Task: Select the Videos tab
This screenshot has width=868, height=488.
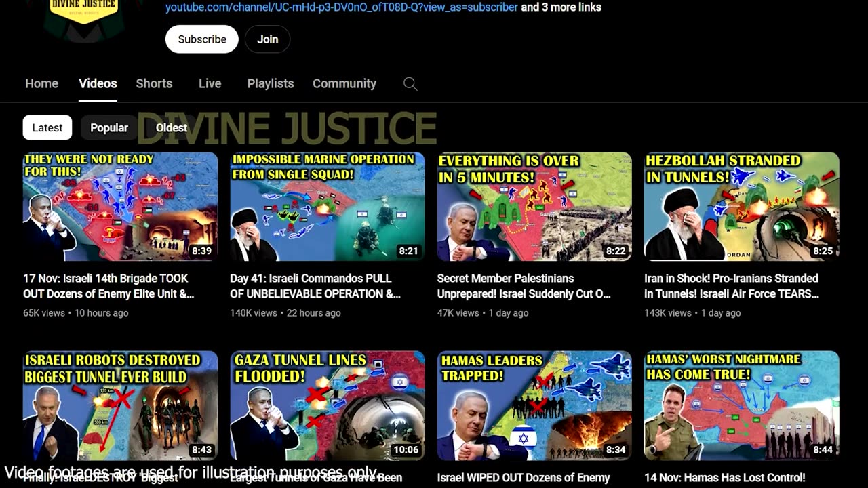Action: pos(98,83)
